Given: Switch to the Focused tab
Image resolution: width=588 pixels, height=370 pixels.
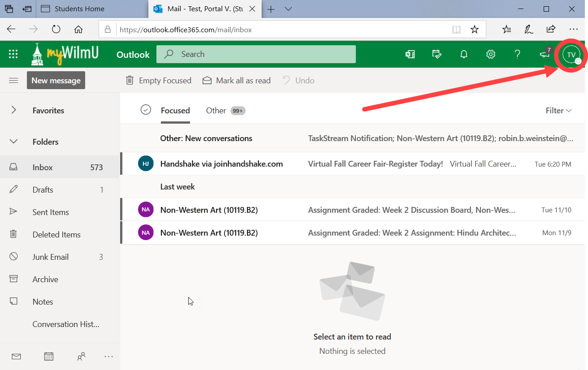Looking at the screenshot, I should click(175, 111).
